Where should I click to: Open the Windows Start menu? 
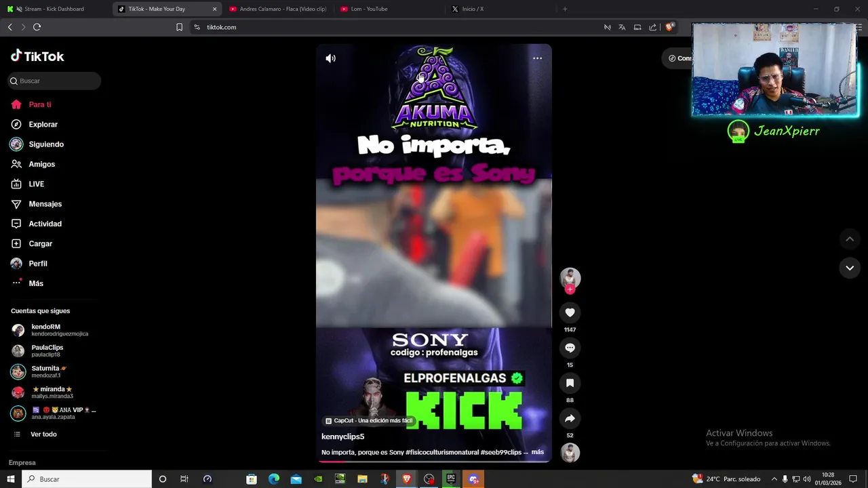click(x=10, y=479)
